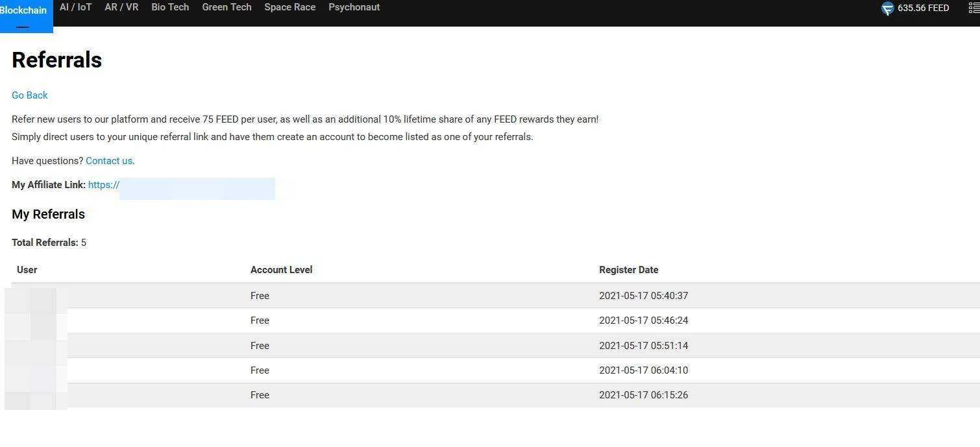Click Free level in the 05:51:14 row
This screenshot has height=447, width=980.
260,346
